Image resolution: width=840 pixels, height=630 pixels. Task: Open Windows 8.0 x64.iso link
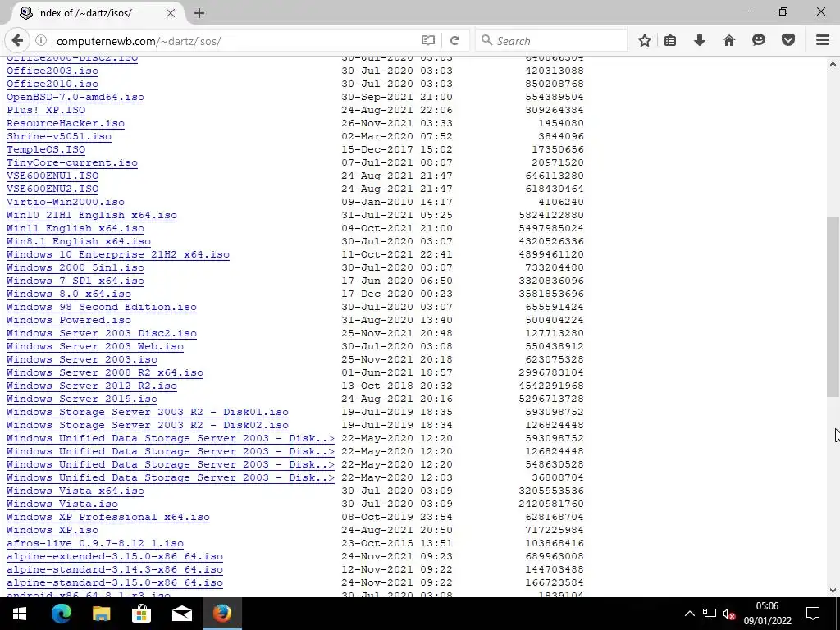click(69, 294)
